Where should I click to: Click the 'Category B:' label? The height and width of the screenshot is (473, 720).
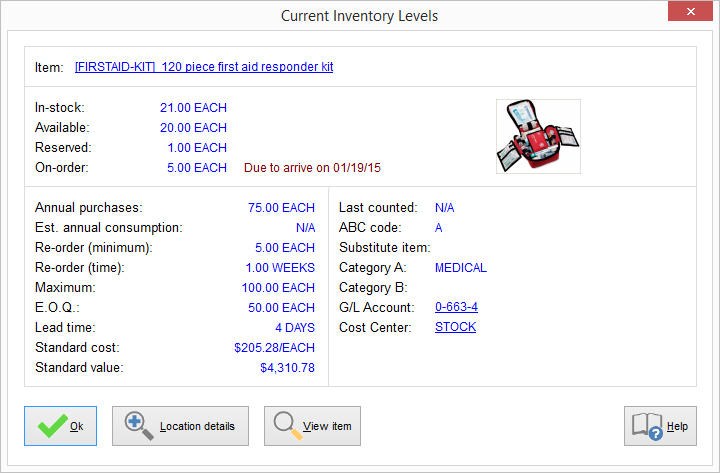(x=373, y=287)
